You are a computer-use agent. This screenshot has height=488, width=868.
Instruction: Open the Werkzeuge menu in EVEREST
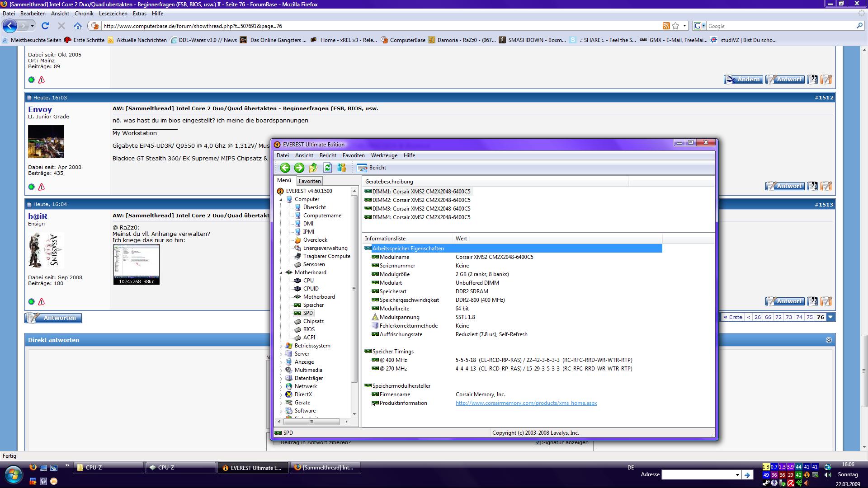[384, 155]
